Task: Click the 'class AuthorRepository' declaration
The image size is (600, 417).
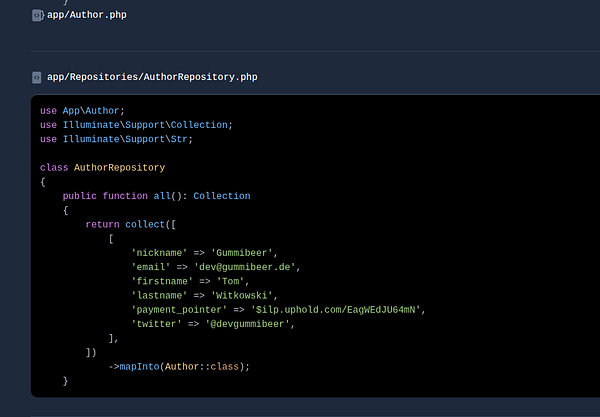Action: pyautogui.click(x=103, y=168)
